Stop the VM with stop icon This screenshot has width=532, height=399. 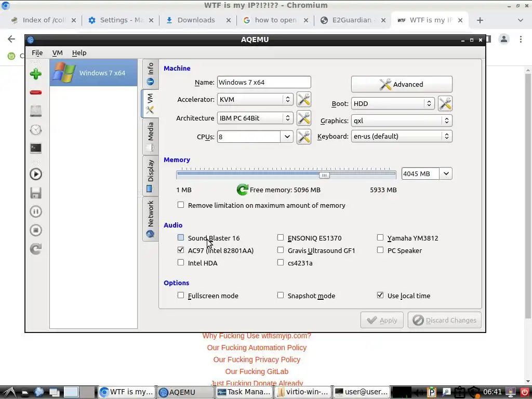36,230
